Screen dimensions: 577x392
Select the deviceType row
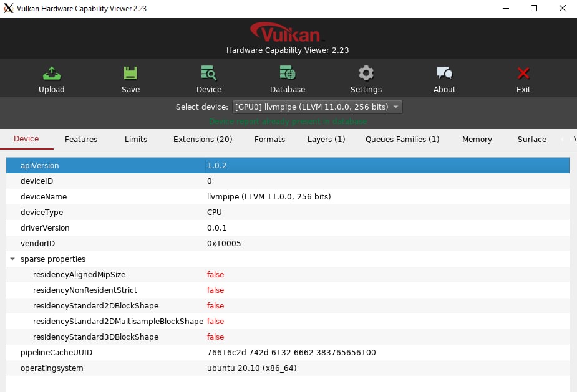[288, 212]
